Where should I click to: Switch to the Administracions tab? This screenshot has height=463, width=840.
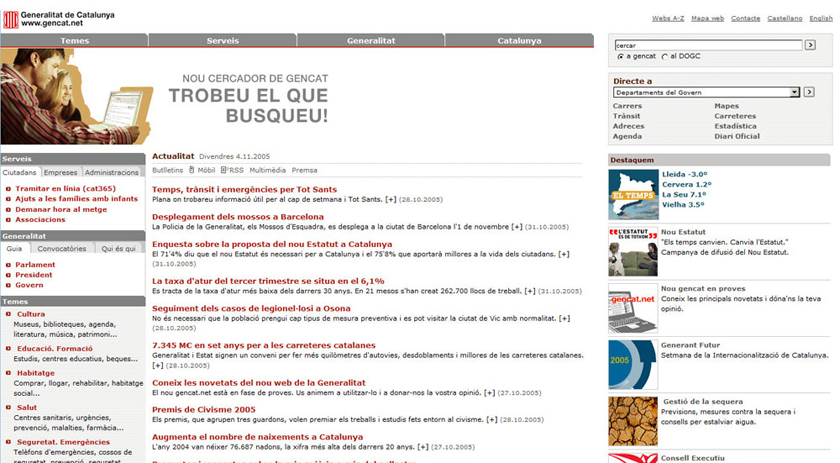[x=111, y=173]
